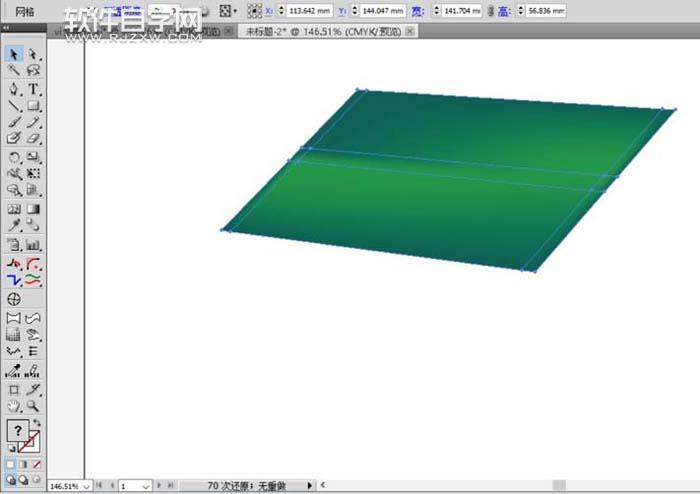Screen dimensions: 700x494
Task: Select the Hand pan tool
Action: click(14, 407)
